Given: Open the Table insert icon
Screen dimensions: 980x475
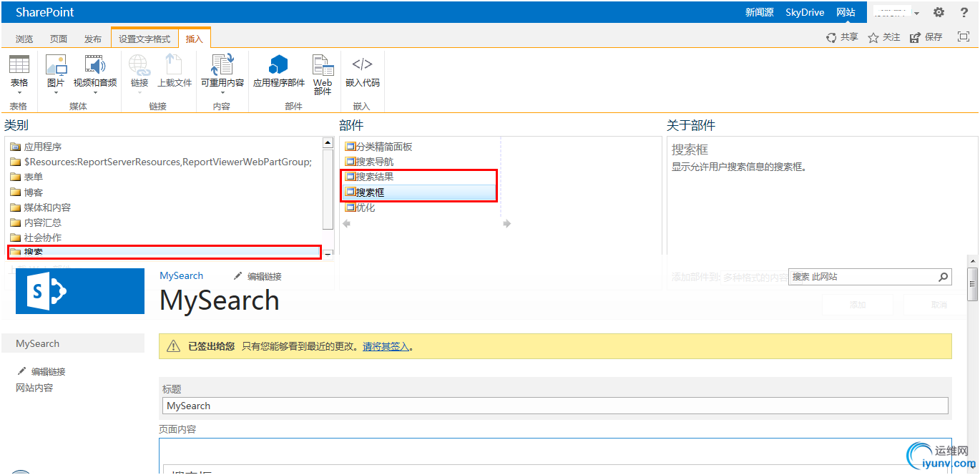Looking at the screenshot, I should [x=19, y=64].
